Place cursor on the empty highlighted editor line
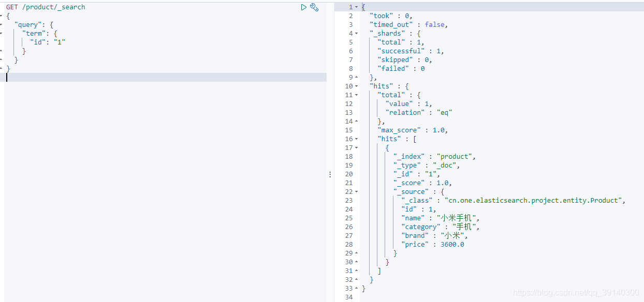This screenshot has width=644, height=302. coord(166,77)
